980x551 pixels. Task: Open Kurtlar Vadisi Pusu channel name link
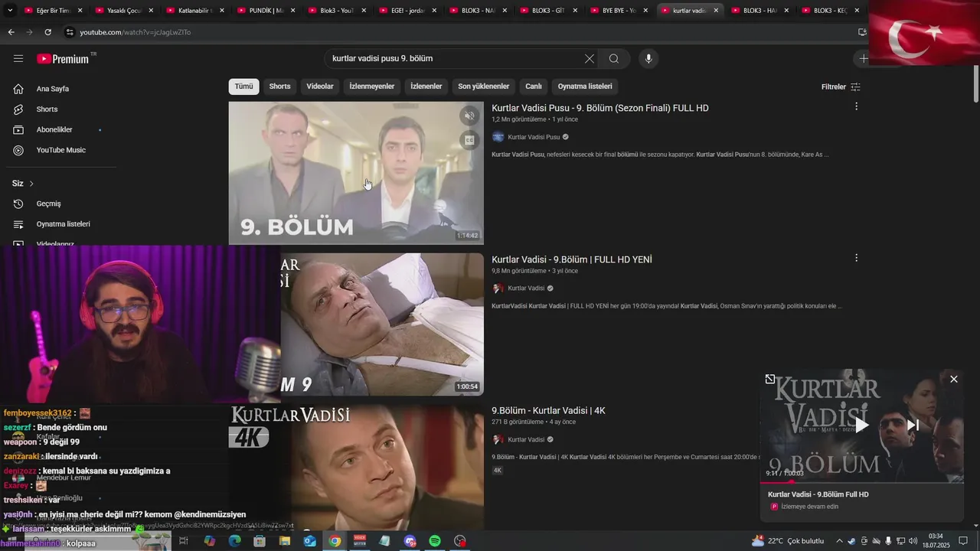534,137
